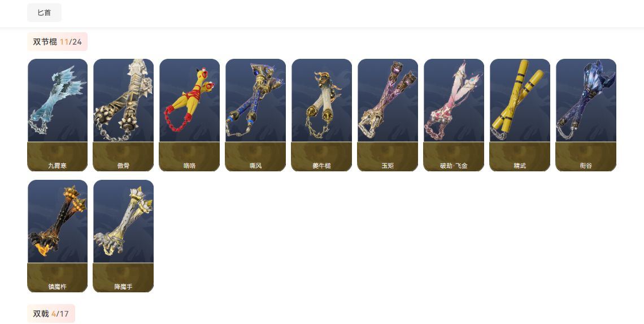Select the icy blue 九霄寒 nunchaku card

pyautogui.click(x=58, y=115)
